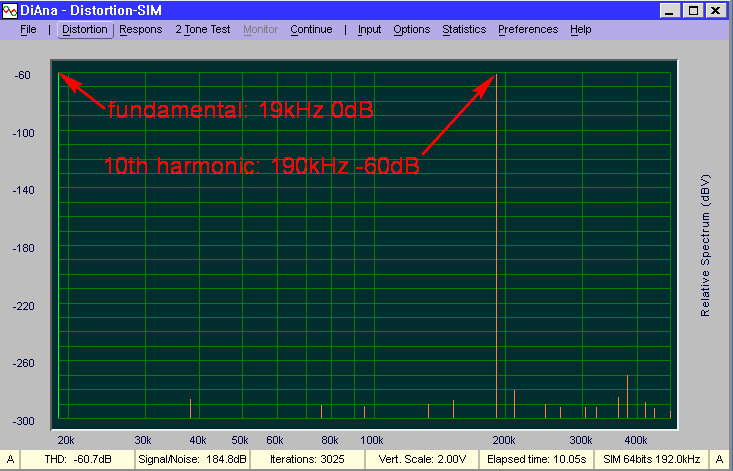Click the Continue menu item
Image resolution: width=733 pixels, height=471 pixels.
coord(311,29)
